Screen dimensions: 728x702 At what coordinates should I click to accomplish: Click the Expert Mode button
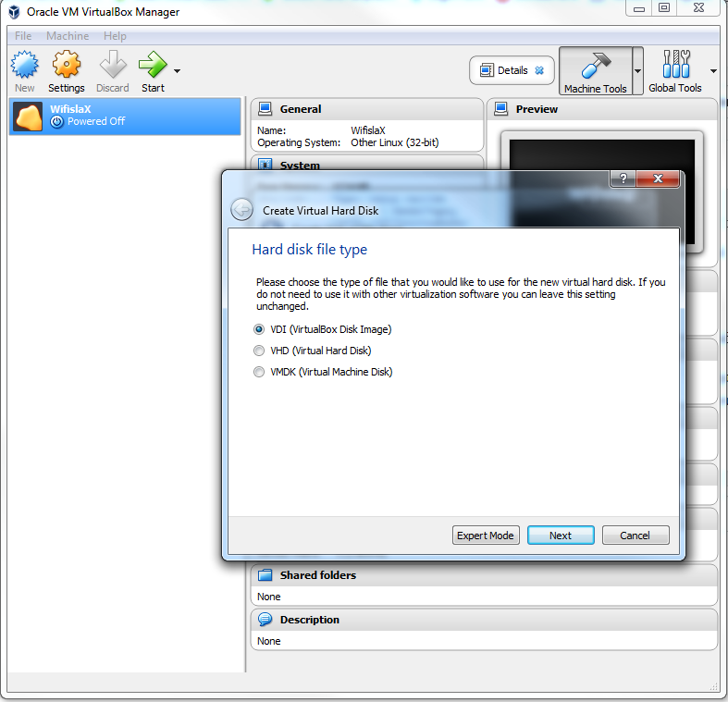[486, 536]
